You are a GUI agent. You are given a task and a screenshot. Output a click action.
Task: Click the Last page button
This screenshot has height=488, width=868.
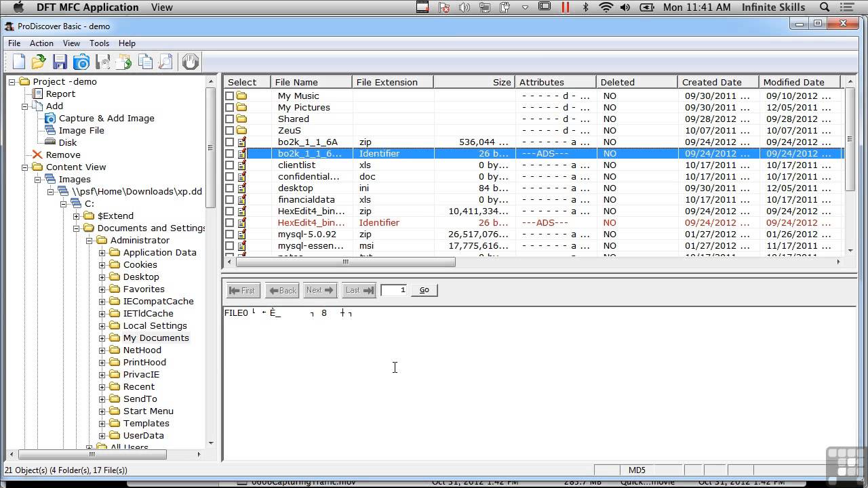coord(359,290)
